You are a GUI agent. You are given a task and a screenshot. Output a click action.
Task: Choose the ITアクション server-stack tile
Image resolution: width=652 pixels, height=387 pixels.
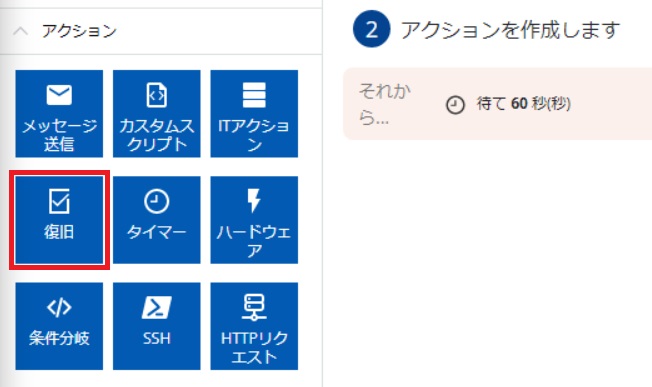[x=254, y=113]
